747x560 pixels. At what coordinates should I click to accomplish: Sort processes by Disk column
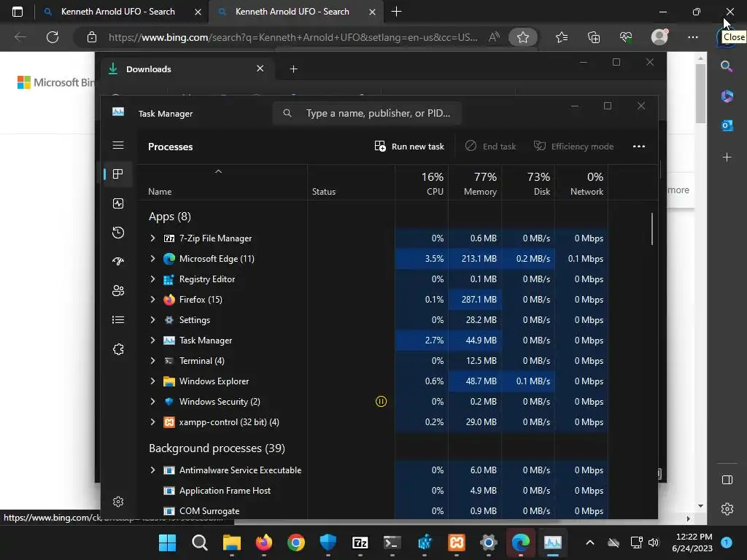[x=528, y=183]
